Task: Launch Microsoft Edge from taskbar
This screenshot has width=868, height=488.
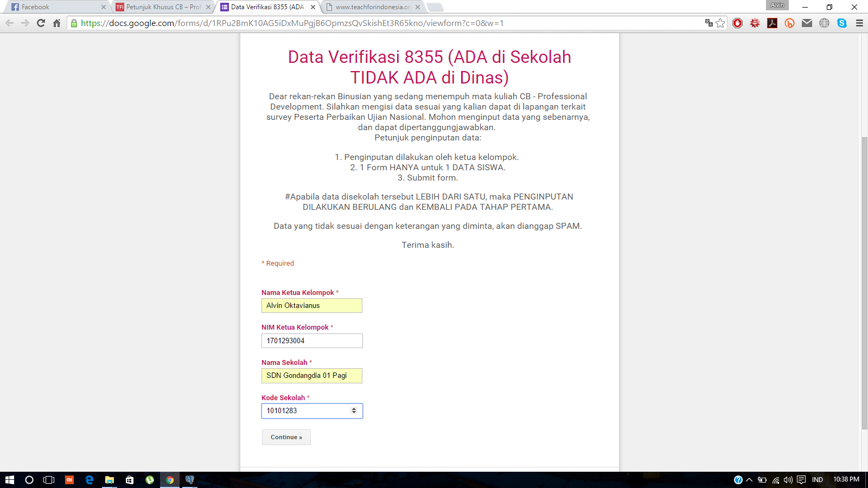Action: [x=90, y=480]
